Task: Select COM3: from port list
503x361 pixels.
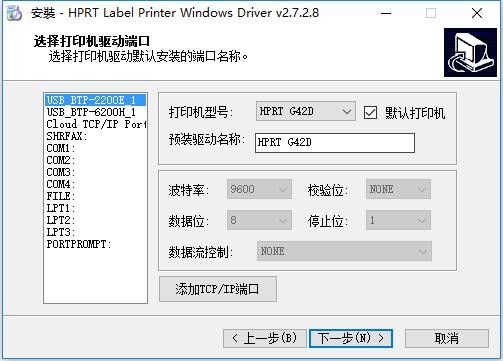Action: click(x=95, y=172)
